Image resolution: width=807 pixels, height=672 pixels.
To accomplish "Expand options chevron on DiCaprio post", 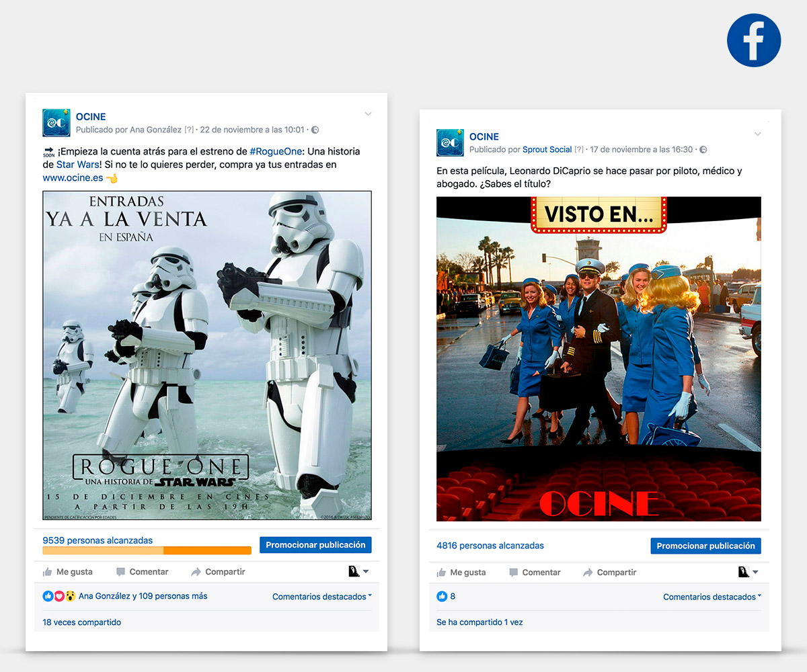I will pos(757,134).
